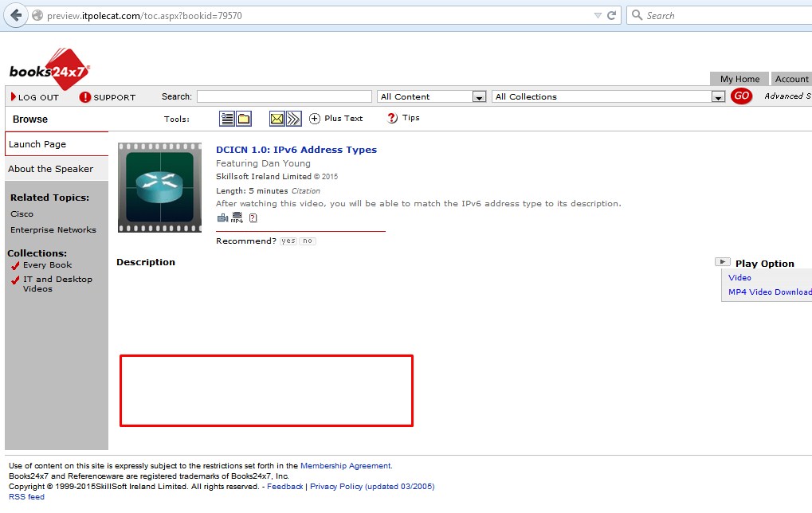Click the check mark beside Every Book
This screenshot has height=513, width=812.
point(15,266)
